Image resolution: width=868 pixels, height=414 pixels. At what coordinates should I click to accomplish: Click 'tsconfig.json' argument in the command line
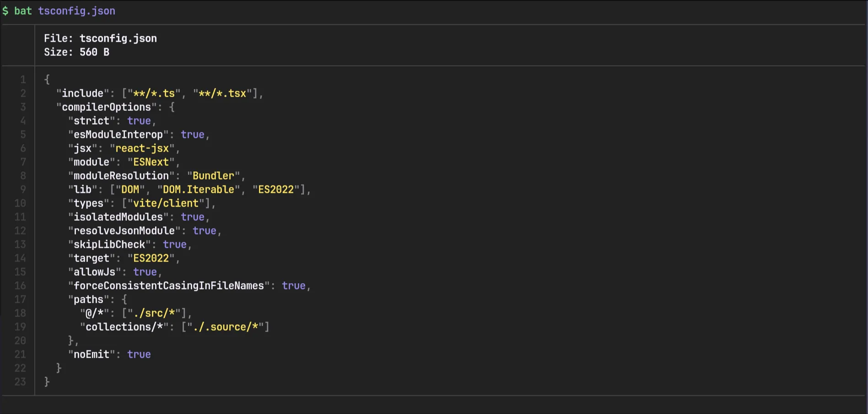point(76,11)
